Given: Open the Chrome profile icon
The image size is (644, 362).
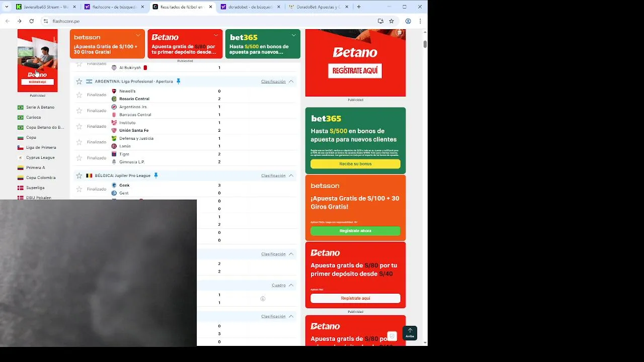Looking at the screenshot, I should [408, 21].
